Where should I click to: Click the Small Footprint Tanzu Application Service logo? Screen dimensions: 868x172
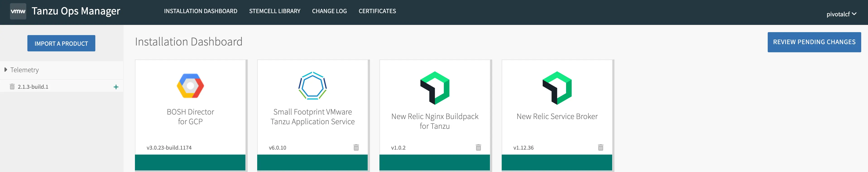[312, 86]
